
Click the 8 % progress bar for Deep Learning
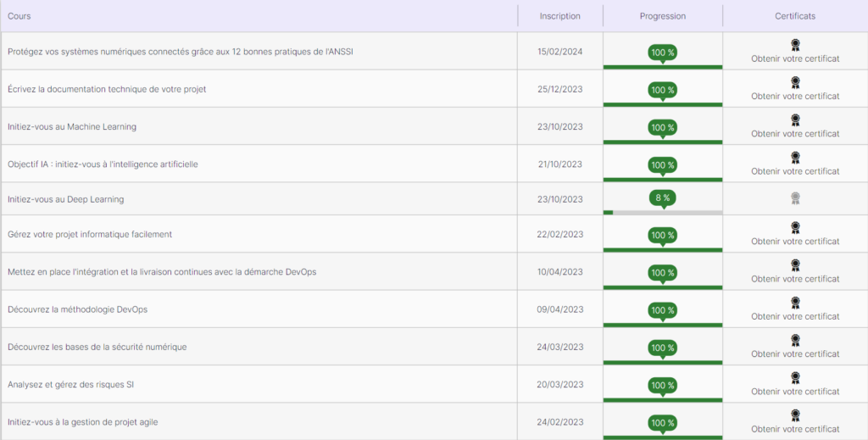point(663,213)
